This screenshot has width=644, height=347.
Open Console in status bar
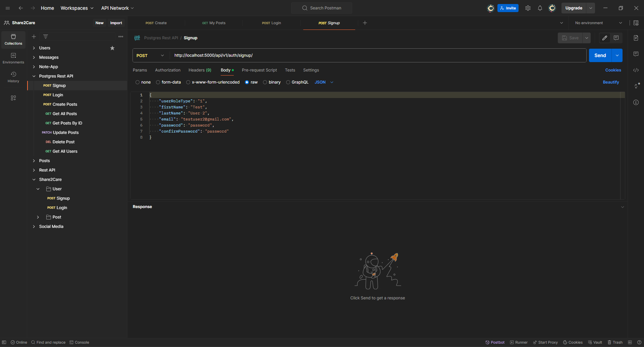[x=79, y=342]
